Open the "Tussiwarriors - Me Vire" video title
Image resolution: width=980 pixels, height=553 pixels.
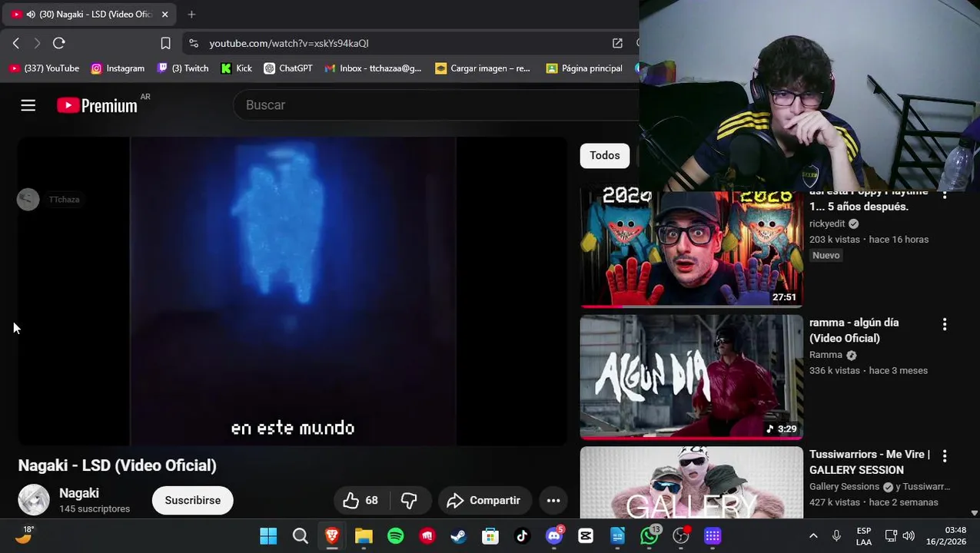click(x=870, y=462)
